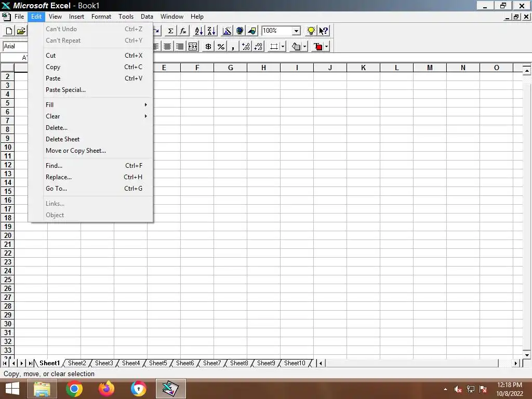Switch to the Sheet10 tab
532x399 pixels.
tap(295, 363)
